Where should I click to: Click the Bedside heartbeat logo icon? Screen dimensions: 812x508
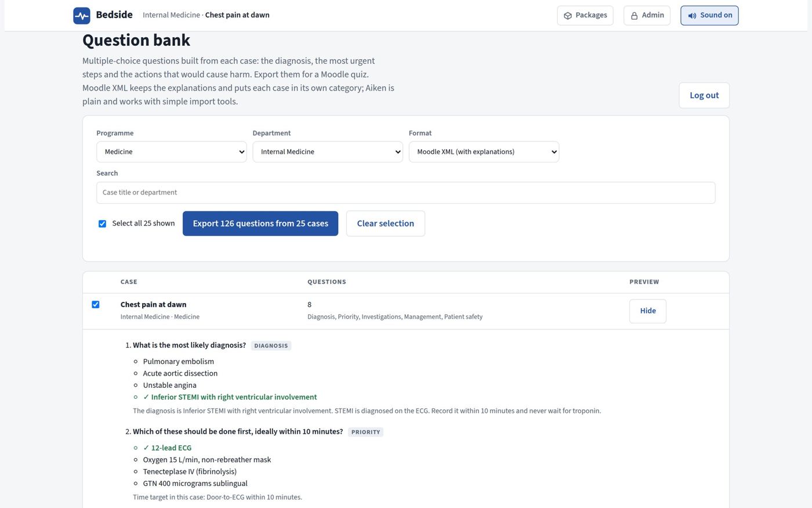[82, 16]
